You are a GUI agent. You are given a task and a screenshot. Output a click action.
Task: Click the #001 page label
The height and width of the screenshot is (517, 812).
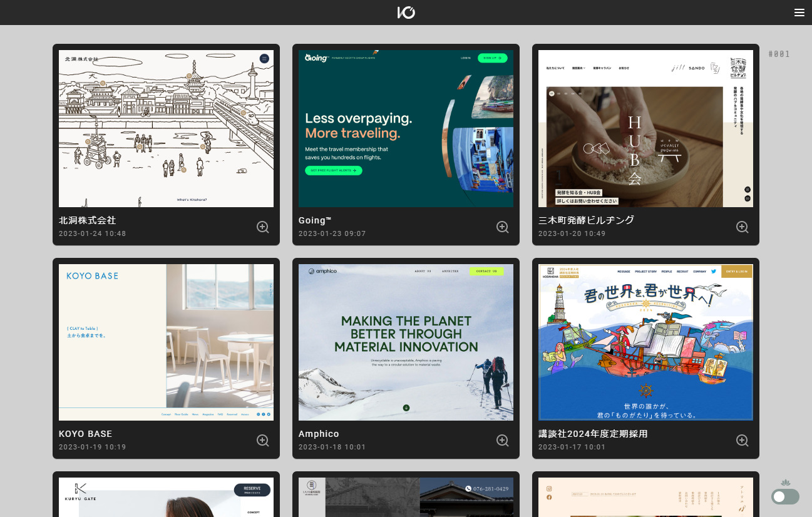click(x=779, y=54)
